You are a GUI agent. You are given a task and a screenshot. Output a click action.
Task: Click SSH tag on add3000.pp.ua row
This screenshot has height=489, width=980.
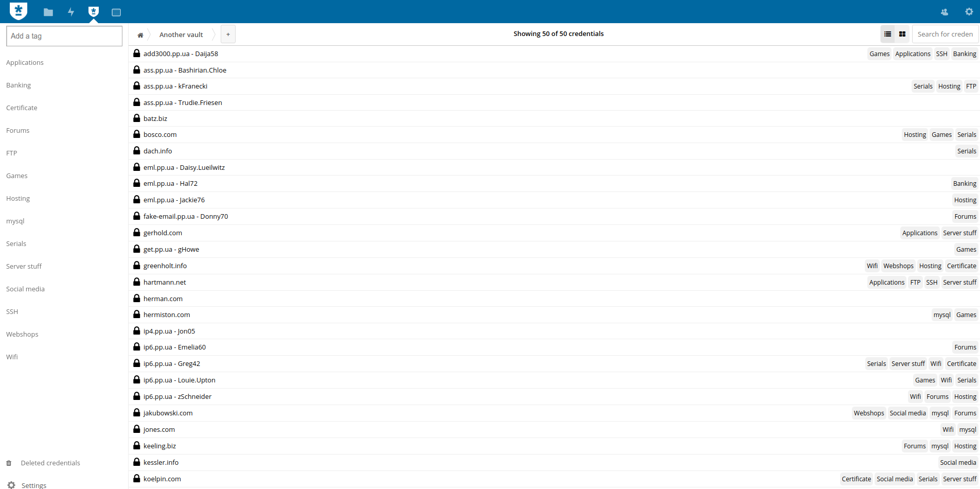(941, 54)
